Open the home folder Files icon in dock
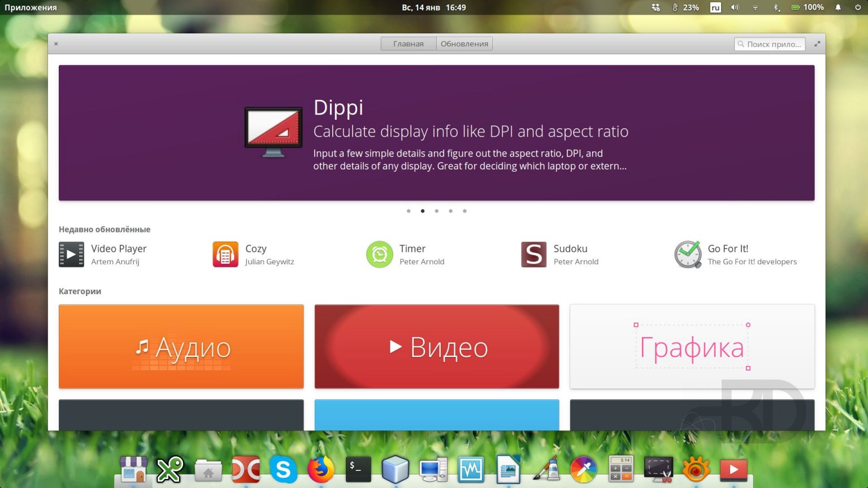The height and width of the screenshot is (488, 868). pos(208,469)
